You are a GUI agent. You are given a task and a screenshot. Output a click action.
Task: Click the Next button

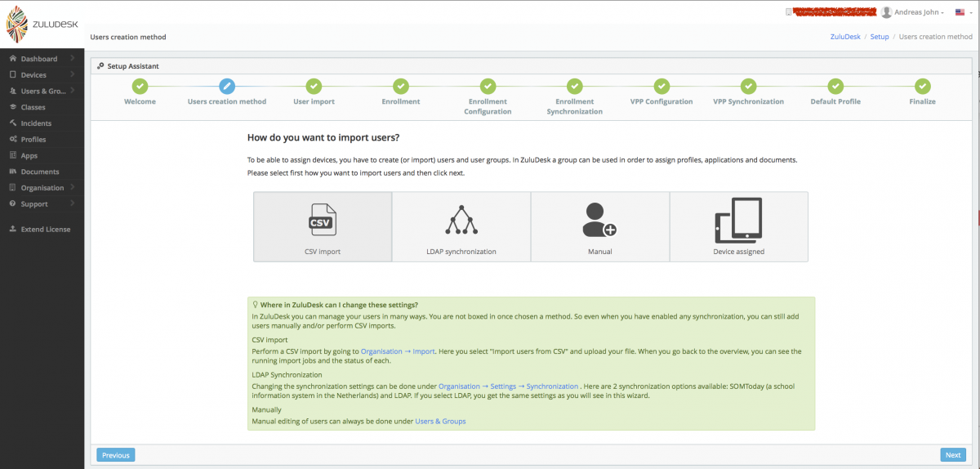point(953,455)
